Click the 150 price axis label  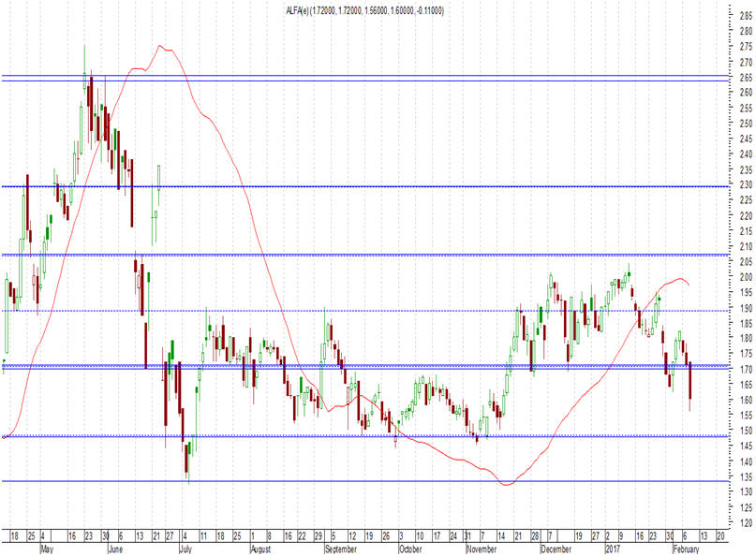(x=746, y=431)
